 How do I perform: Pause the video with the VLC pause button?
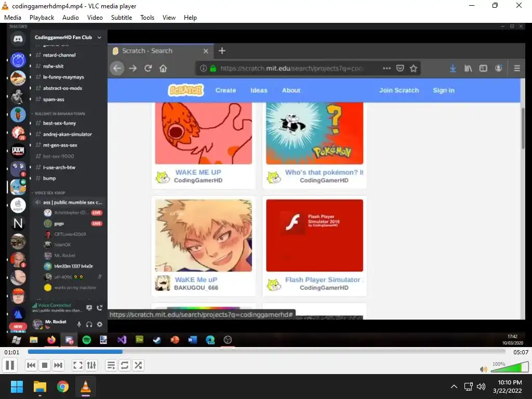(x=10, y=365)
